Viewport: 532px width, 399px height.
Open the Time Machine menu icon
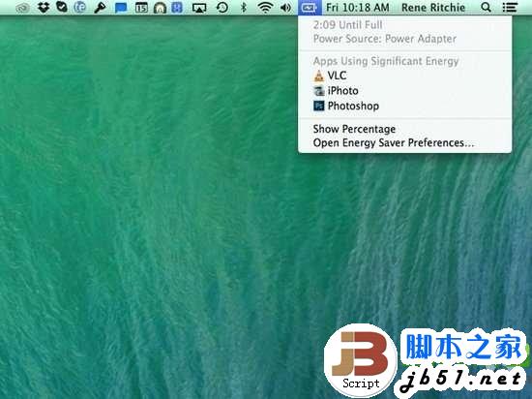(x=222, y=7)
